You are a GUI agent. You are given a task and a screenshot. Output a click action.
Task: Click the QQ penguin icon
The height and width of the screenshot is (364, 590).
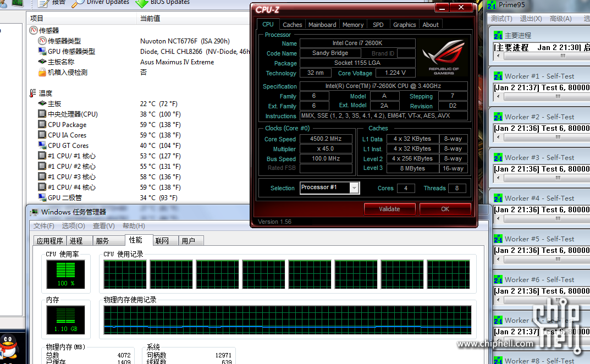point(9,346)
